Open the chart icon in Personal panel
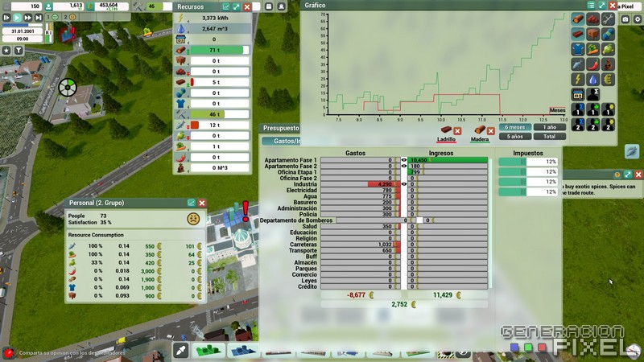This screenshot has width=644, height=362. tap(192, 203)
